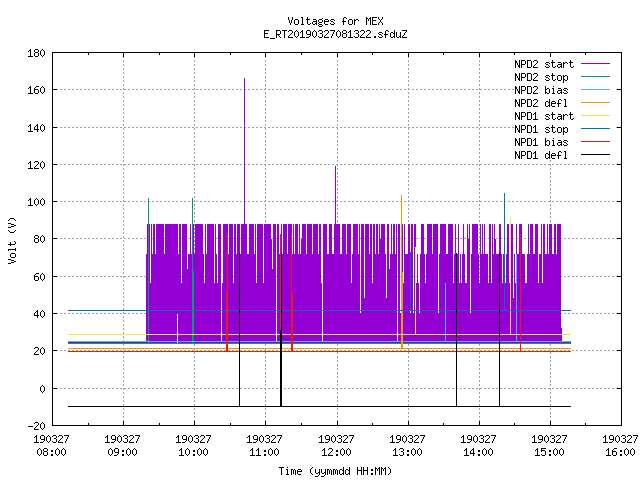The width and height of the screenshot is (640, 480).
Task: Click the blue NPD1 stop spike after 14:00
Action: click(504, 251)
